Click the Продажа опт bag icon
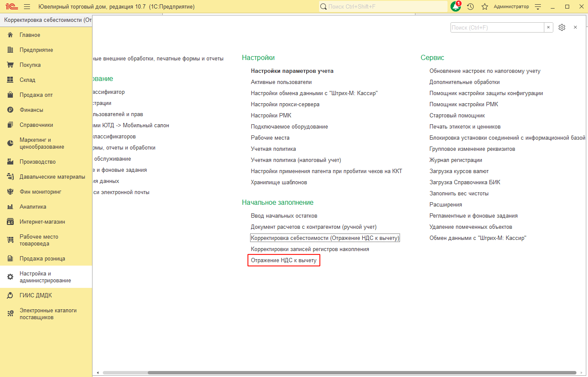Image resolution: width=588 pixels, height=377 pixels. click(x=10, y=95)
